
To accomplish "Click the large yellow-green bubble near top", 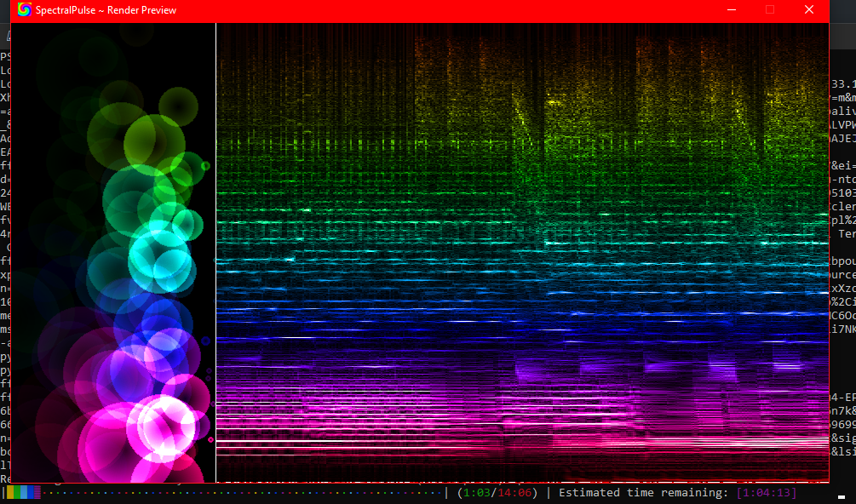I will click(x=153, y=141).
